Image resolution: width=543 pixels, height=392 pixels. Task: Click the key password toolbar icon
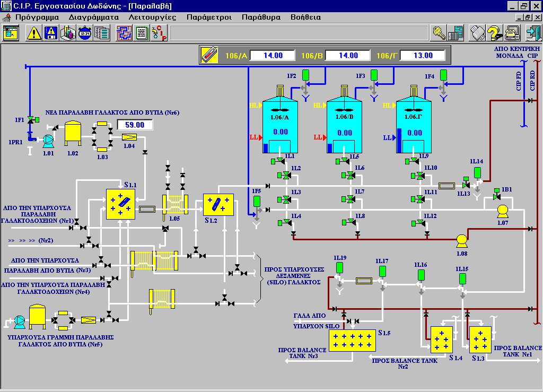pos(439,33)
